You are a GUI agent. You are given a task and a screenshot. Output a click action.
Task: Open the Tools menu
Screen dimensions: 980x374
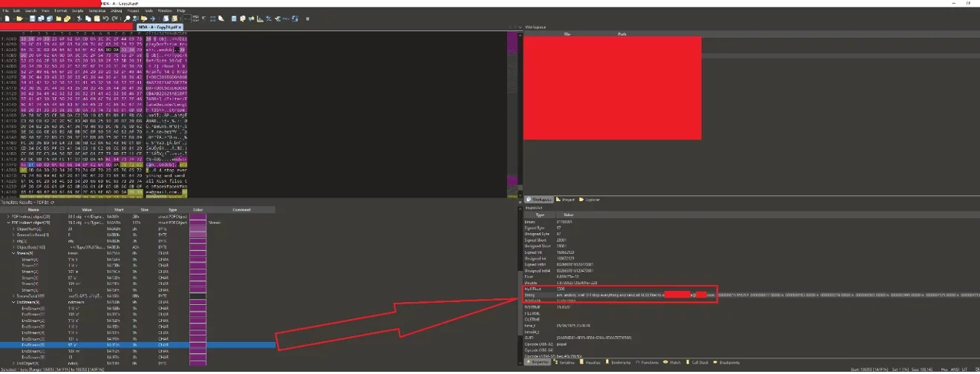[x=148, y=10]
